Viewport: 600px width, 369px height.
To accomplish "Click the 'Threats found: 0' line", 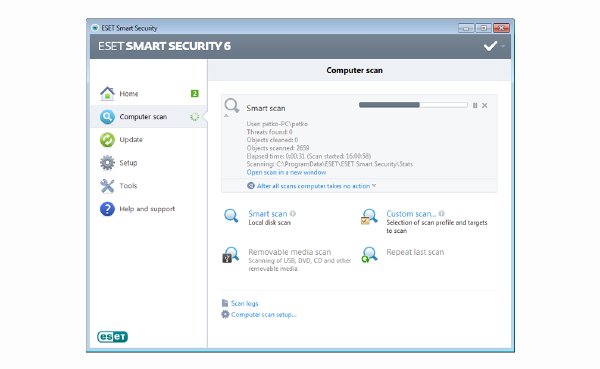I will (269, 132).
